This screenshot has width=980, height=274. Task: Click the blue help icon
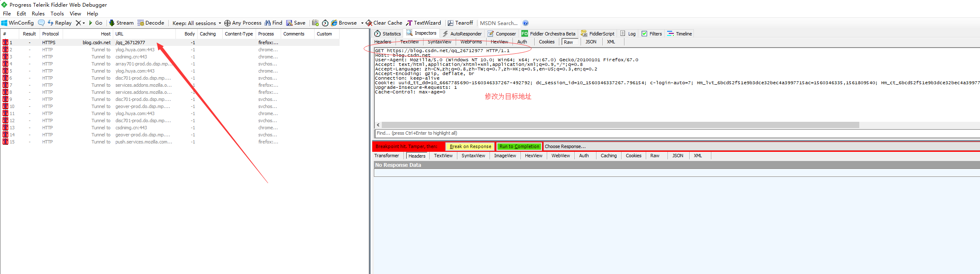point(526,23)
